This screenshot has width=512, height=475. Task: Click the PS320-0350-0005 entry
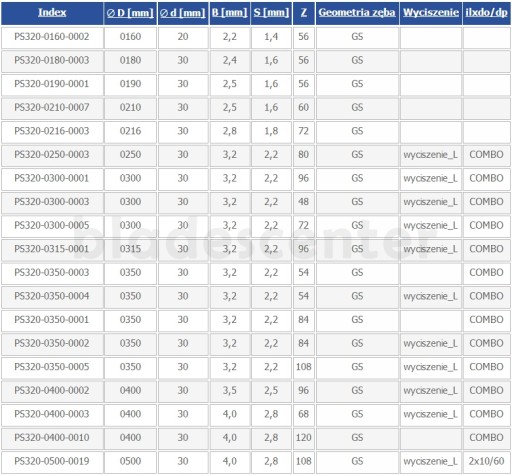(x=52, y=367)
